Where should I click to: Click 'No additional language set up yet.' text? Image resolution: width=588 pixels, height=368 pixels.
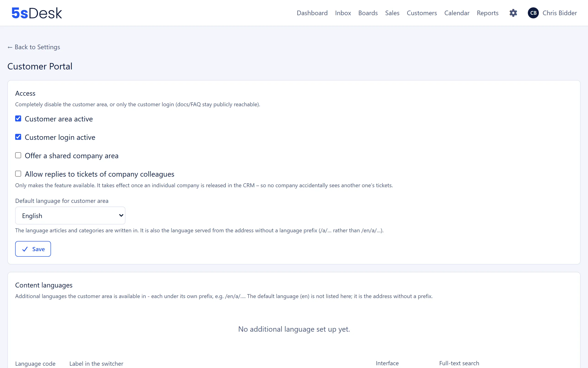[x=294, y=329]
